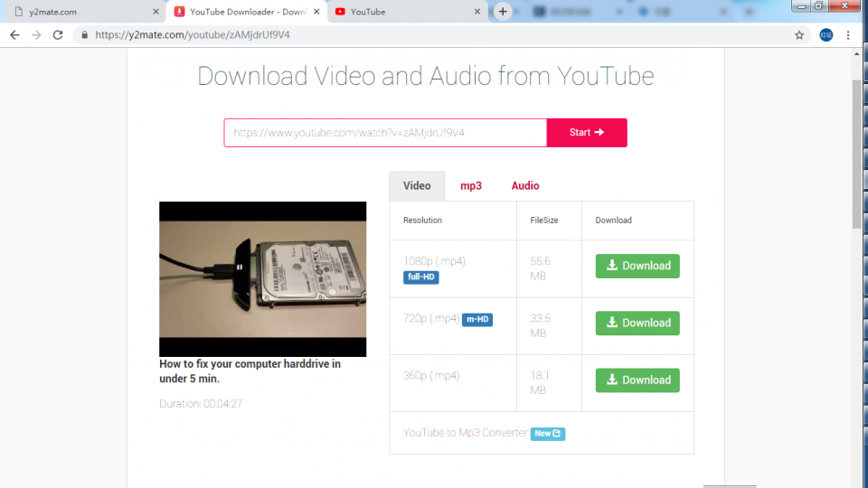Switch to the mp3 formats tab
Viewport: 868px width, 488px height.
[471, 186]
